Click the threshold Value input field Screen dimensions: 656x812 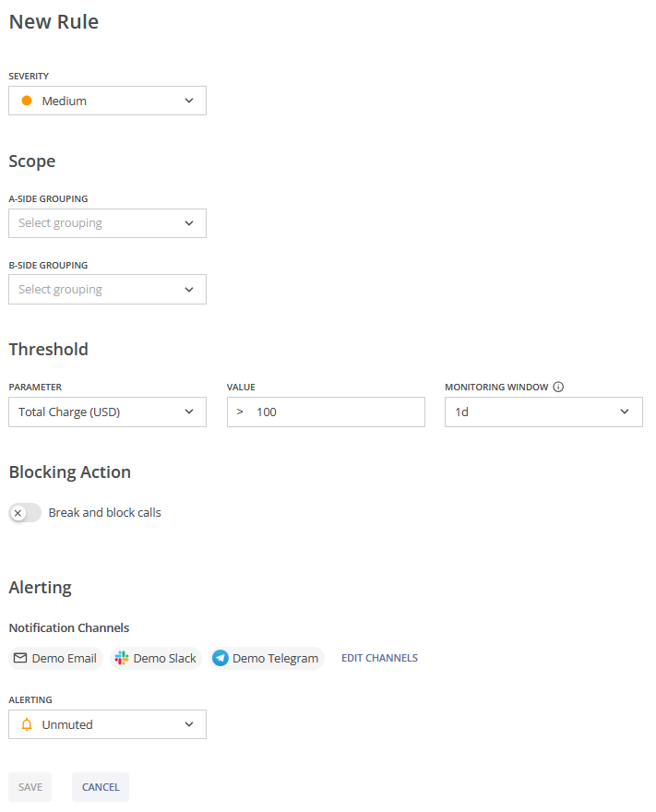[x=337, y=412]
